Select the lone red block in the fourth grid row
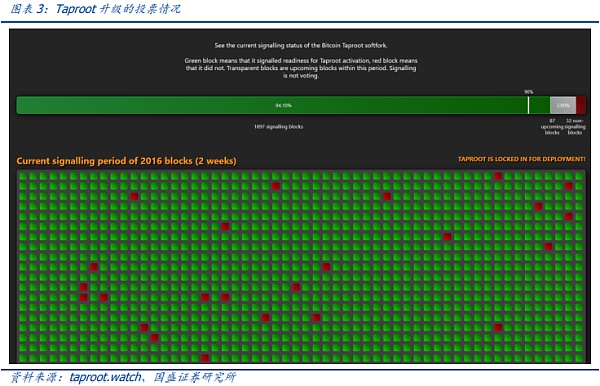 coord(538,207)
